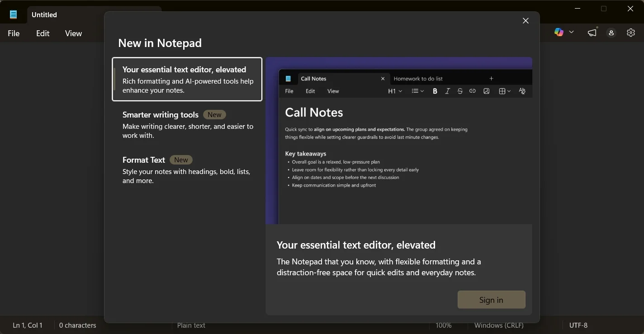Image resolution: width=644 pixels, height=334 pixels.
Task: Open Notepad settings gear
Action: (631, 33)
